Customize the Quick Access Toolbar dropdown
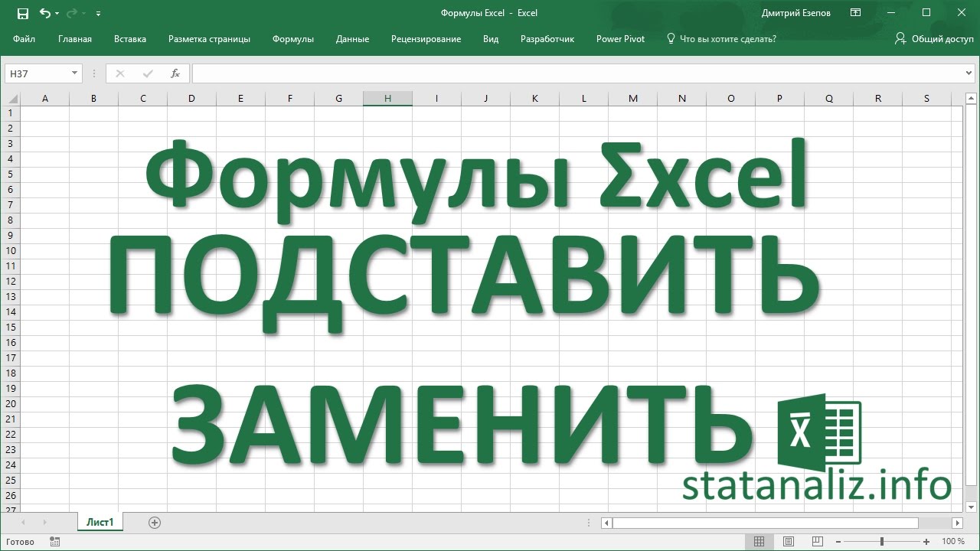 click(98, 13)
